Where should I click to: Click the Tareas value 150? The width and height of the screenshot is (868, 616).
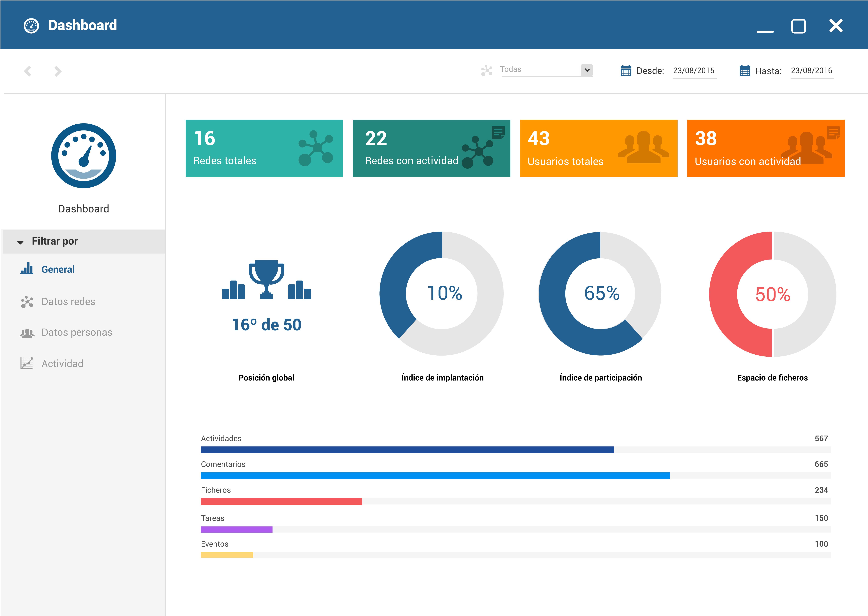point(821,518)
